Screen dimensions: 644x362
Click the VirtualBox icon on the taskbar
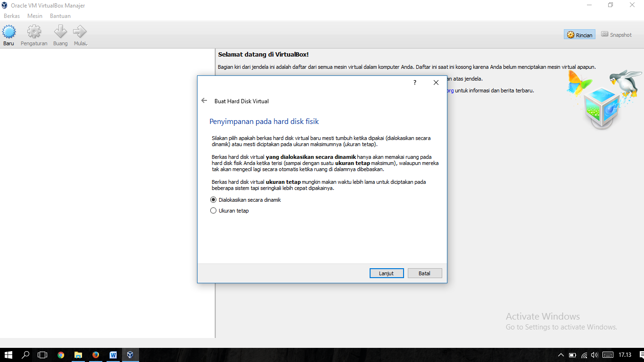click(x=131, y=355)
